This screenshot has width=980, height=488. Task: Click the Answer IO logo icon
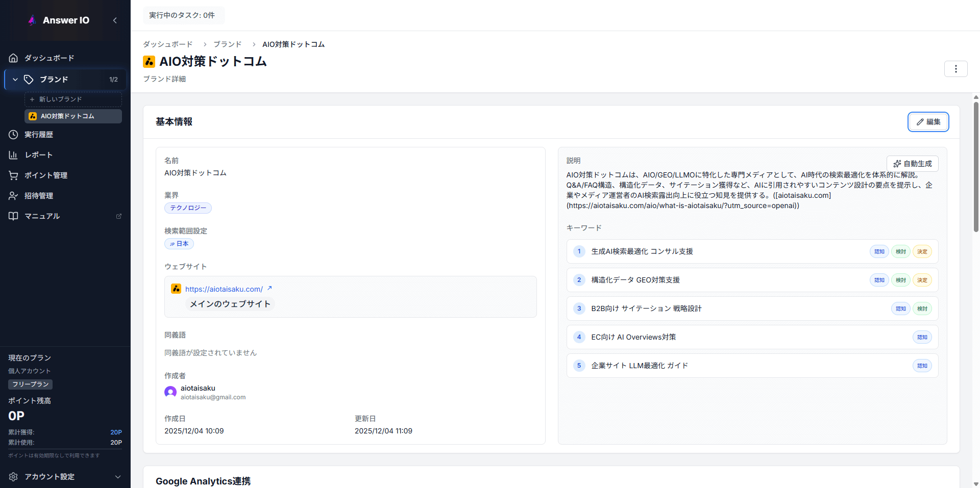pos(32,20)
